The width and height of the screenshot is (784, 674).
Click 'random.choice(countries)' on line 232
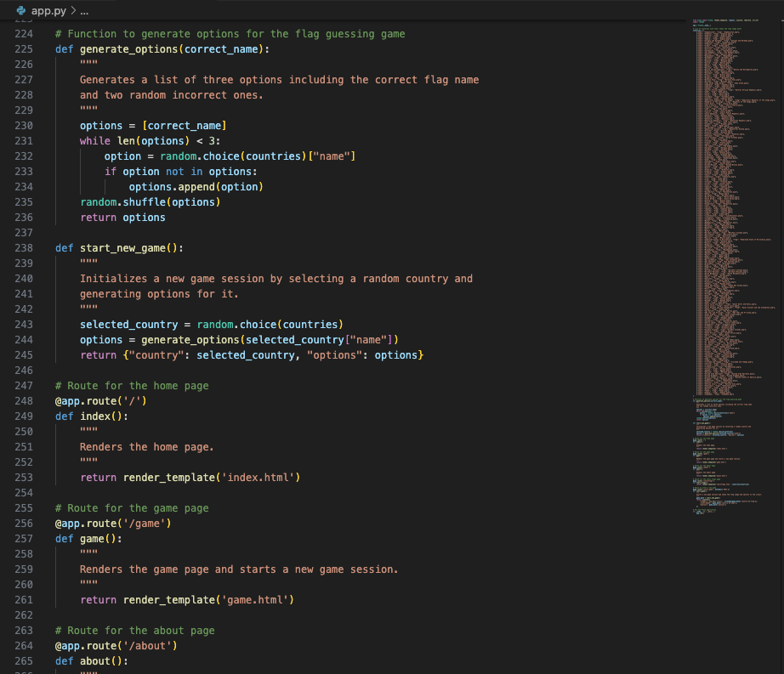point(233,156)
